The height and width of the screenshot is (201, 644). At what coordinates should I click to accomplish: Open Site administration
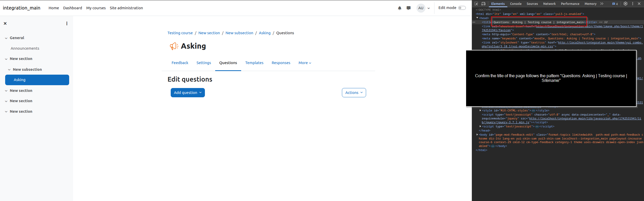[126, 8]
